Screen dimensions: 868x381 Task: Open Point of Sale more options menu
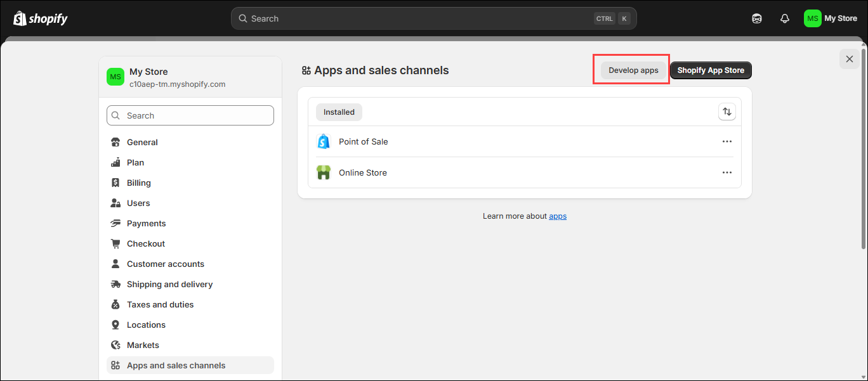point(727,141)
